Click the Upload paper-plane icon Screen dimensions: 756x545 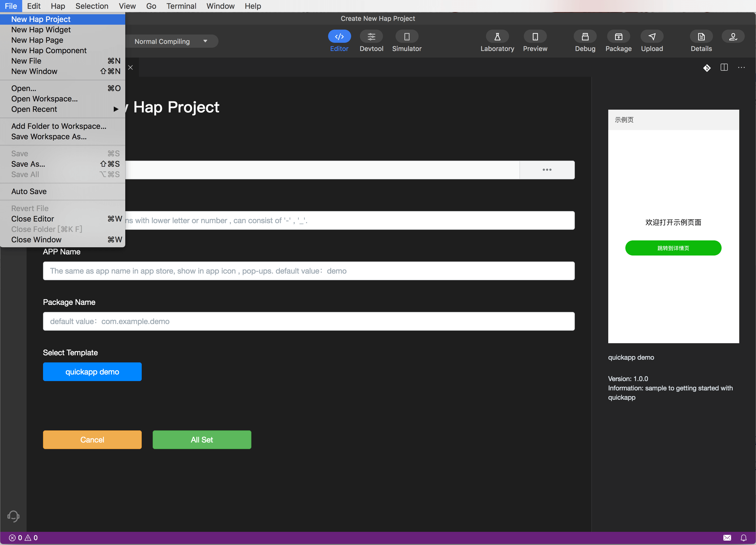coord(652,36)
